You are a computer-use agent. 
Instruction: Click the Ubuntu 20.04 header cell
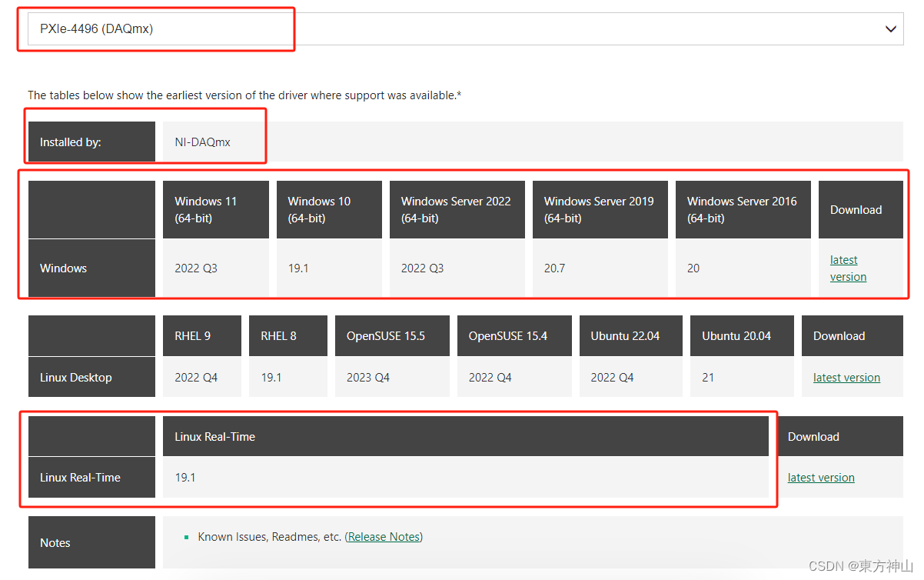click(x=742, y=336)
